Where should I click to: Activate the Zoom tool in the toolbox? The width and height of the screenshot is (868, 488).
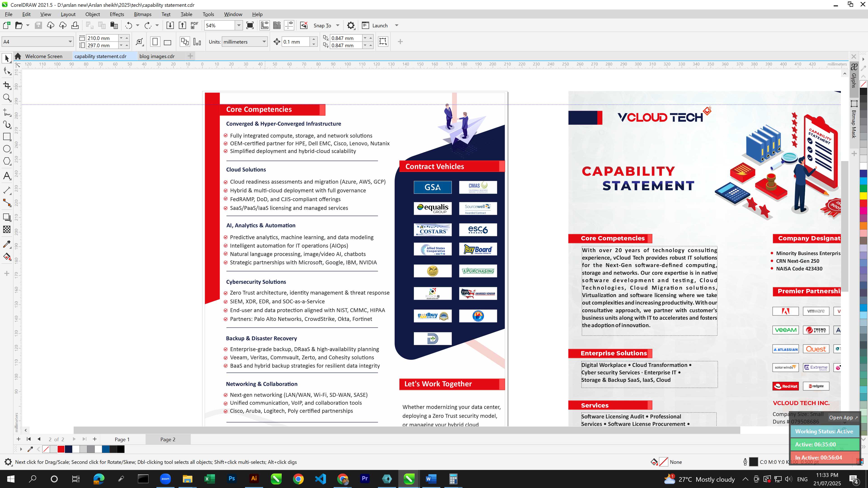(7, 98)
